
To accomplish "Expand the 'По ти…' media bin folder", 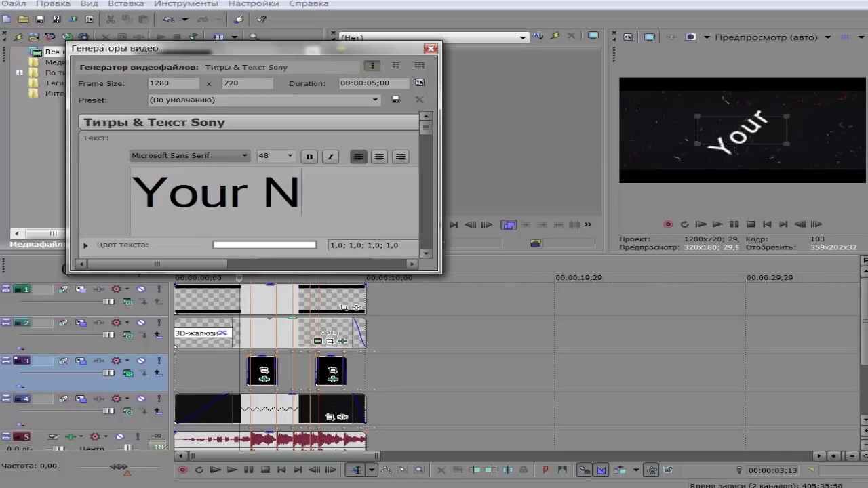I will pos(20,73).
